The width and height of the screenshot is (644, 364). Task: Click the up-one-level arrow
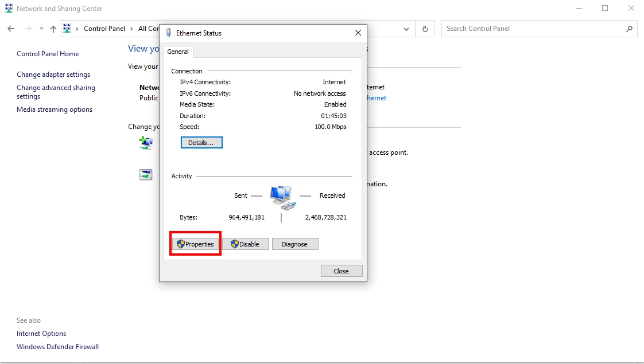(53, 29)
